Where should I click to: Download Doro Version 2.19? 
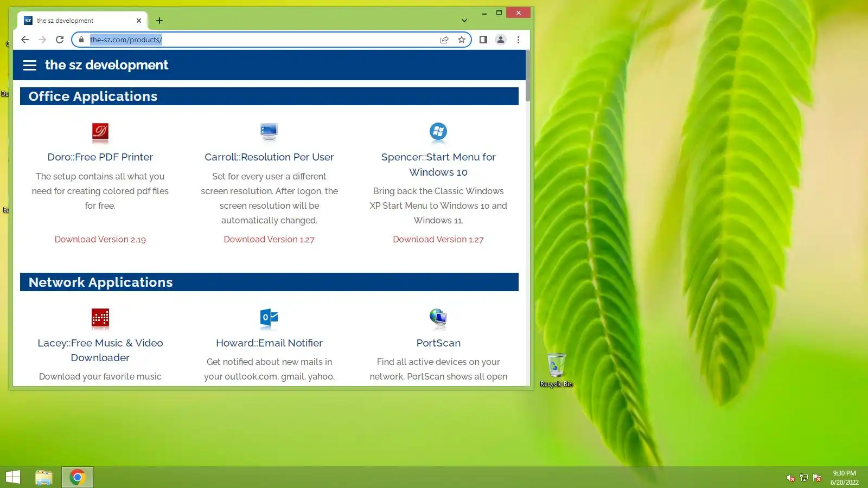click(x=100, y=239)
